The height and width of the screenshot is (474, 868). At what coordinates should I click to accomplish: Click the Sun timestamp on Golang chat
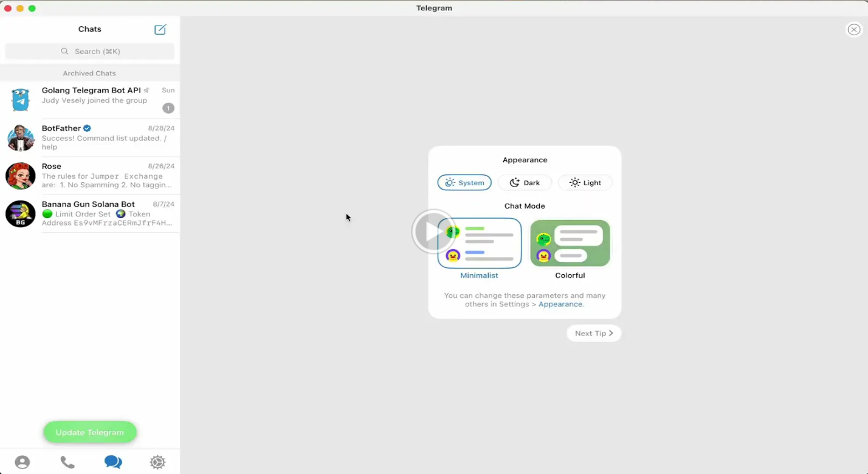168,90
